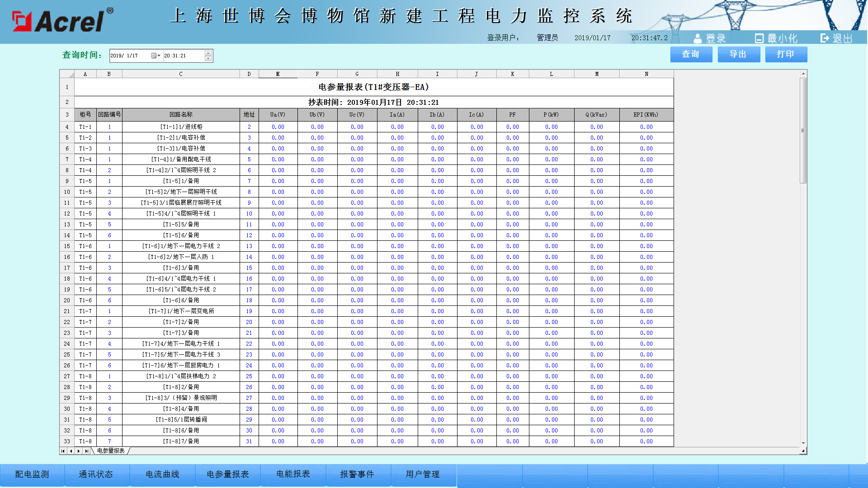
Task: Select column header E
Action: point(278,74)
